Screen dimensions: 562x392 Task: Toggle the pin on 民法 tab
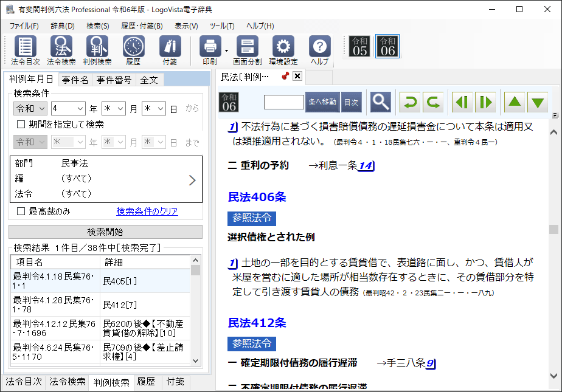point(285,77)
